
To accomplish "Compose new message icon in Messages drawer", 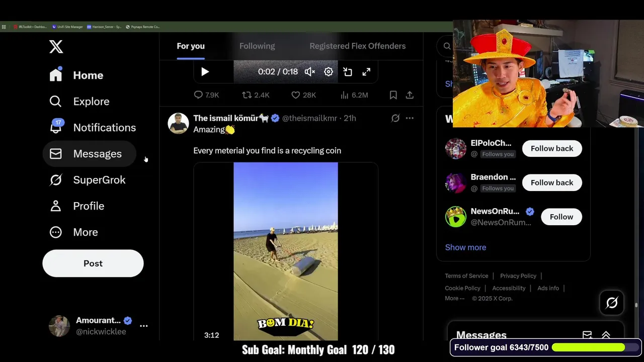I will tap(587, 335).
